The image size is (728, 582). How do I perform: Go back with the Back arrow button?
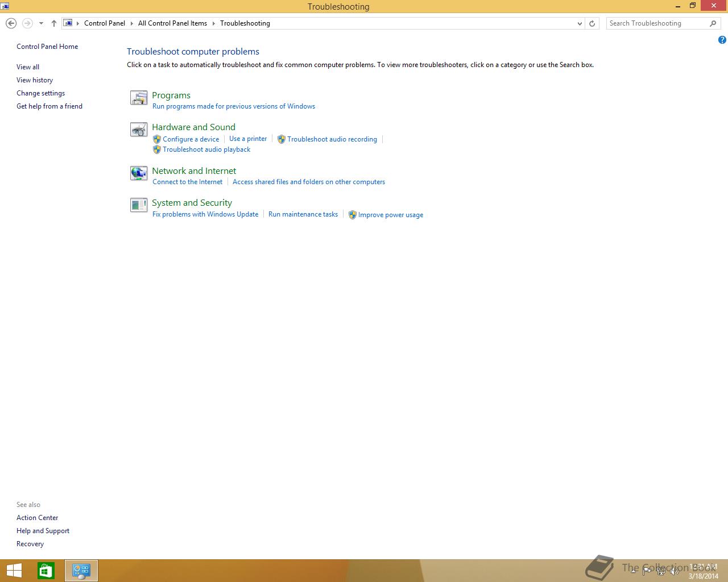11,23
